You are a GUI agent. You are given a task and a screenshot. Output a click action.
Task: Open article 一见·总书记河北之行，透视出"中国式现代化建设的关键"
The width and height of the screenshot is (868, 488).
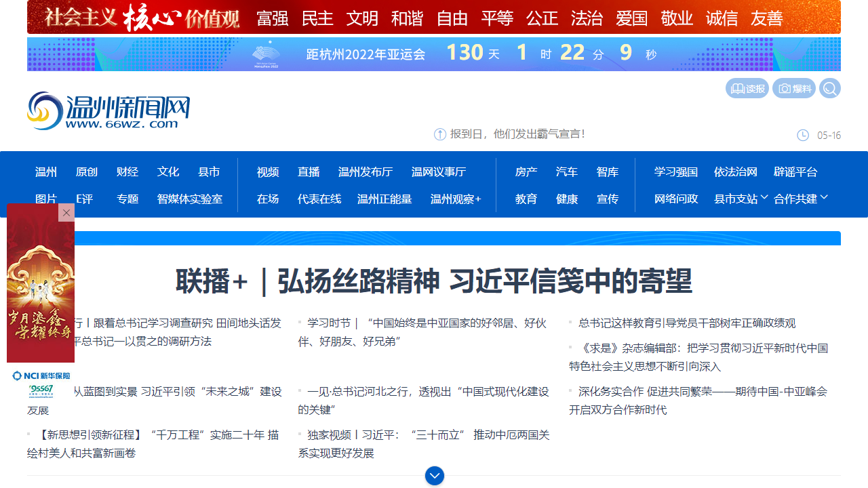coord(423,401)
